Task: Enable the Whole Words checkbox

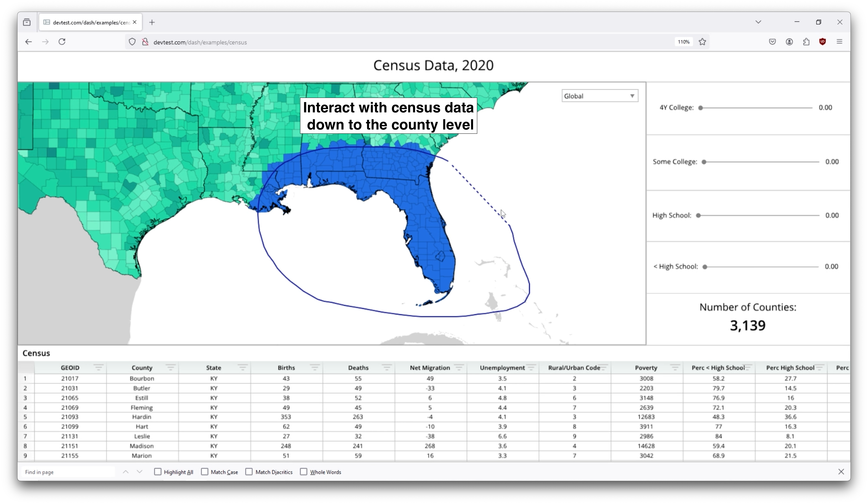Action: click(x=304, y=472)
